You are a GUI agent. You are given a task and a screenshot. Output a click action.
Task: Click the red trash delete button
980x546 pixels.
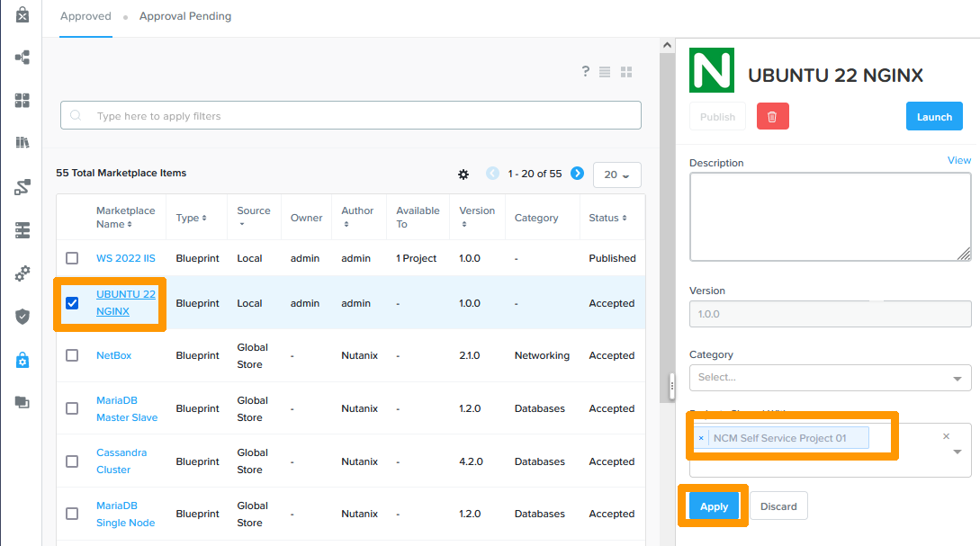pos(773,117)
